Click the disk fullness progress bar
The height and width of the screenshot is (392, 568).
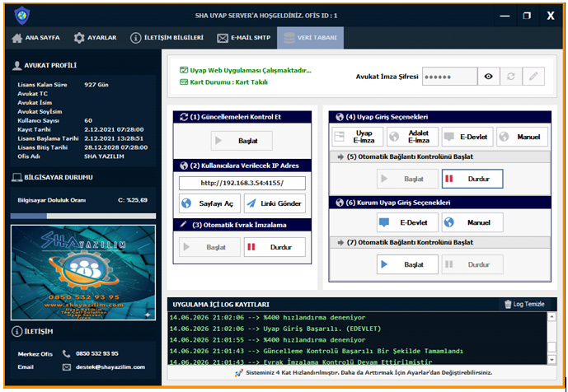pyautogui.click(x=83, y=216)
